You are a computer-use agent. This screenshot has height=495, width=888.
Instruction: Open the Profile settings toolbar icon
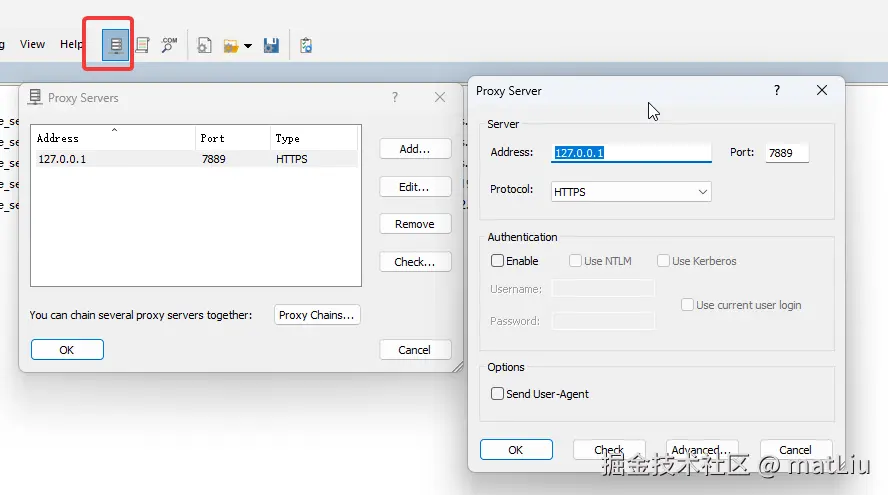[x=204, y=45]
